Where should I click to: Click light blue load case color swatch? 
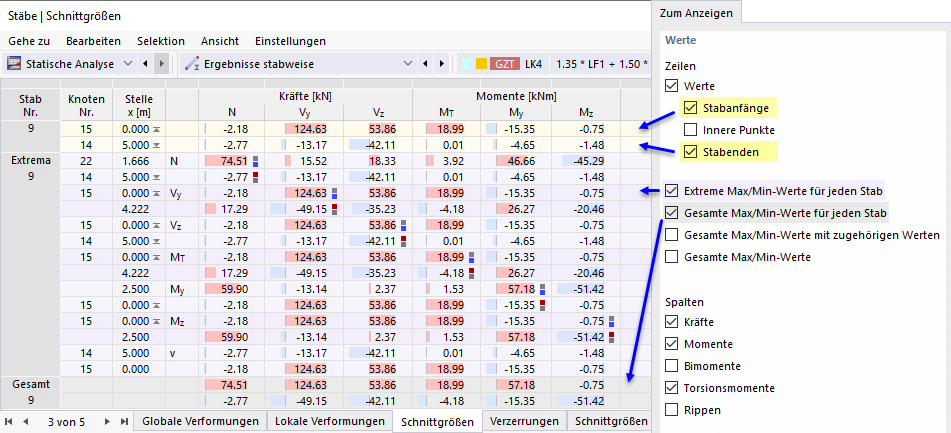pyautogui.click(x=468, y=64)
